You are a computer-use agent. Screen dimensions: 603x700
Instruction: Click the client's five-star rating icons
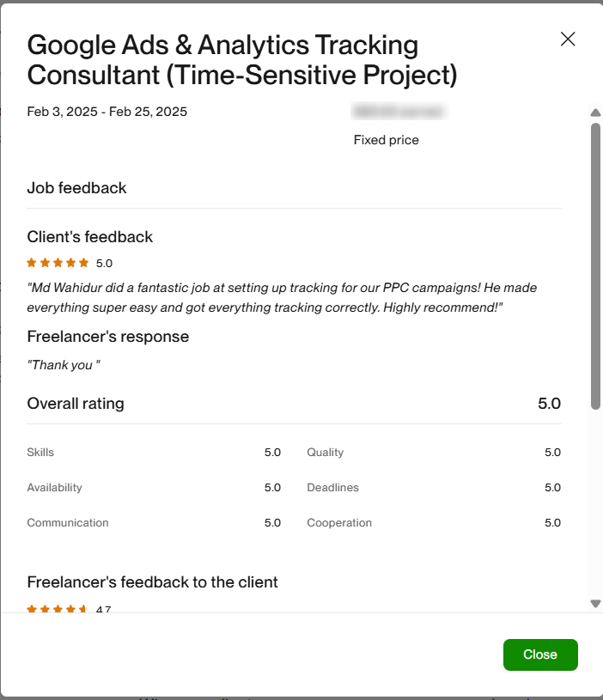58,263
